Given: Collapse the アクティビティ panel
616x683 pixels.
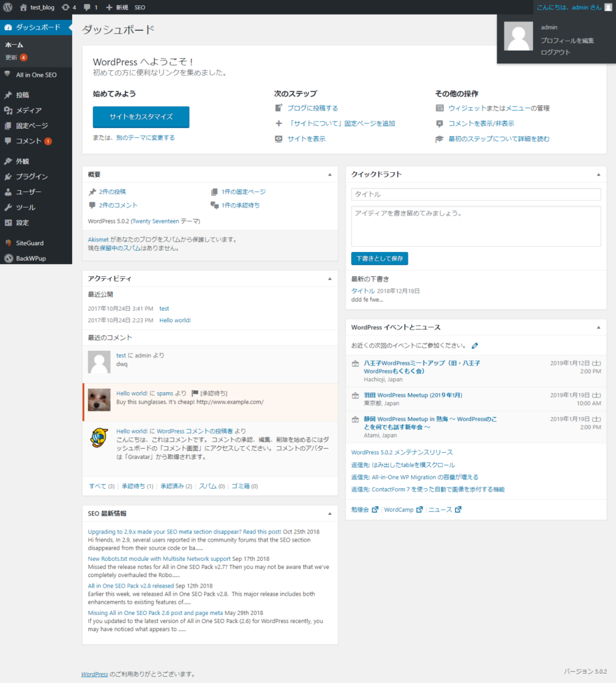Looking at the screenshot, I should (x=329, y=279).
